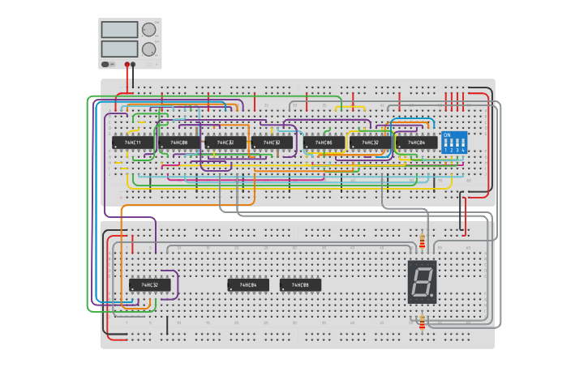Select resistor below the seven-segment display
The image size is (588, 367).
coord(423,322)
